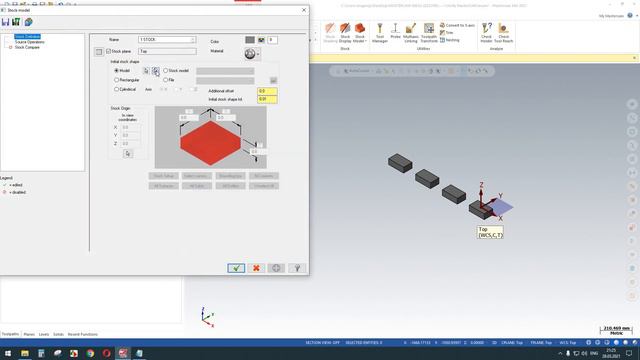640x360 pixels.
Task: Open File Explorer from the taskbar
Action: click(25, 353)
